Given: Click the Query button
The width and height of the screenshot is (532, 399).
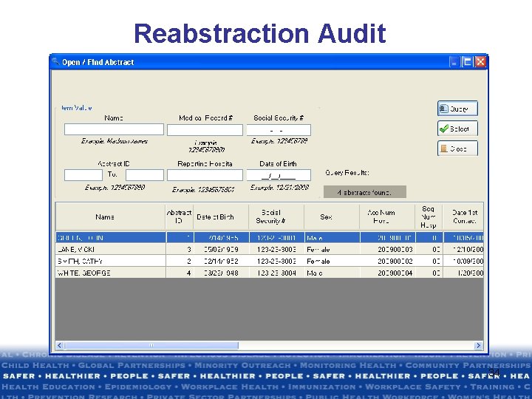Looking at the screenshot, I should pyautogui.click(x=457, y=109).
